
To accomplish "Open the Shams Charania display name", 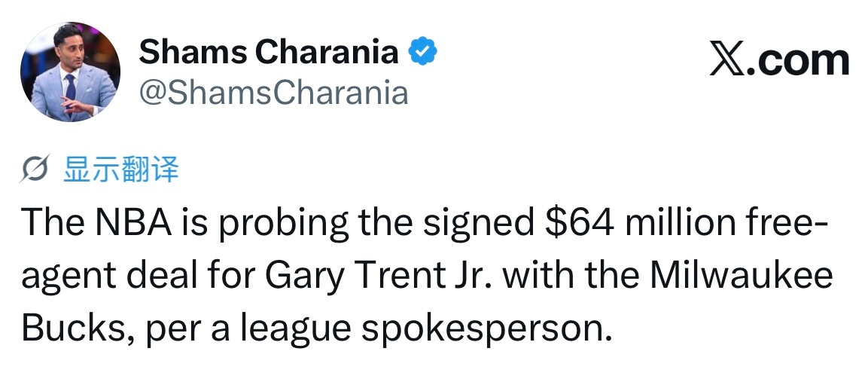I will (x=269, y=51).
